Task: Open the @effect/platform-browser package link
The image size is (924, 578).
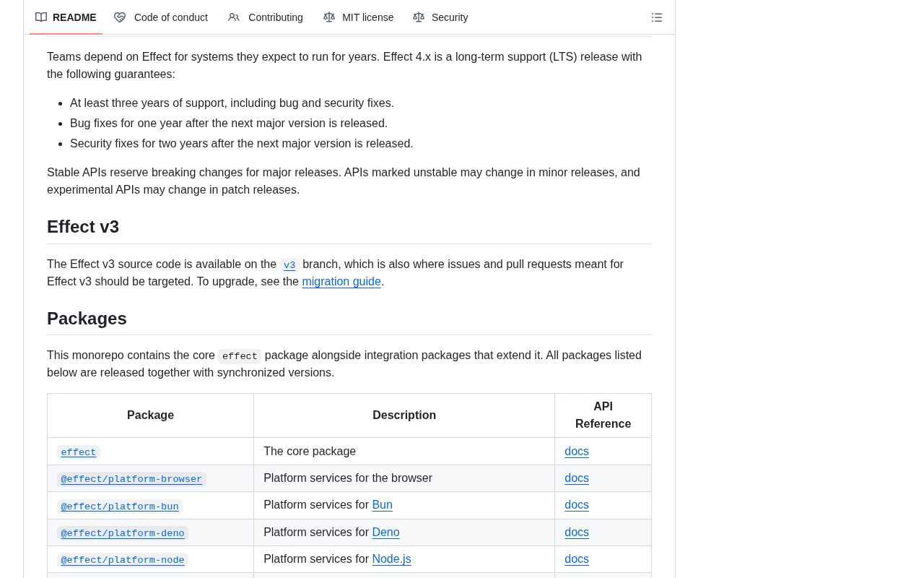Action: point(131,479)
